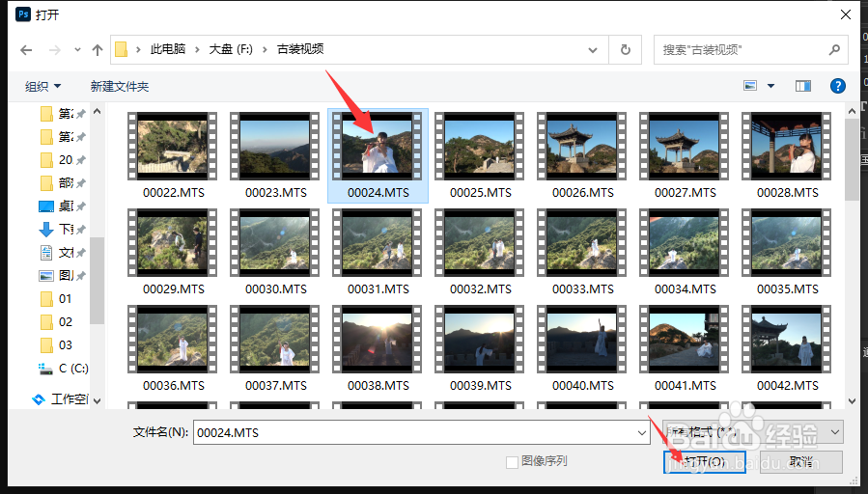Select the 工作空间 item in sidebar
Screen dimensions: 868x494
tap(60, 398)
